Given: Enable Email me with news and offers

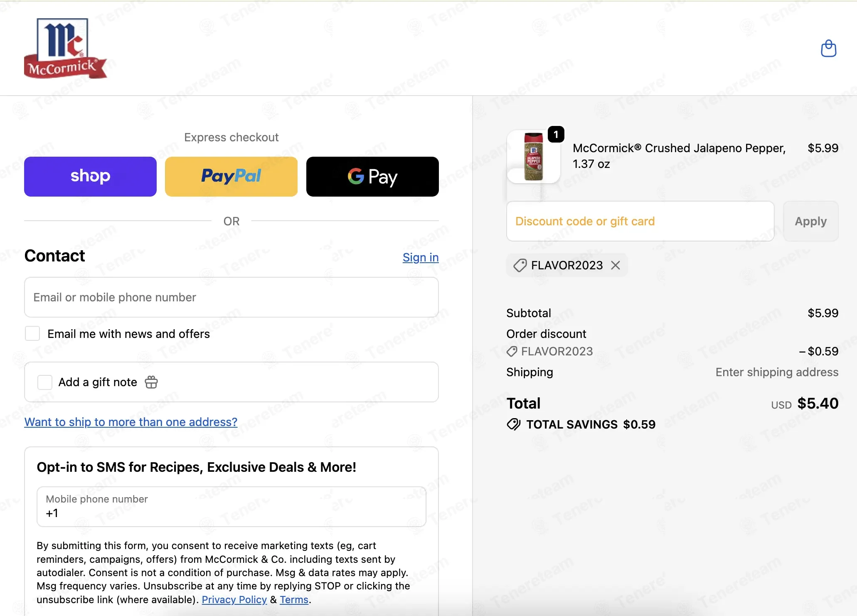Looking at the screenshot, I should [32, 333].
